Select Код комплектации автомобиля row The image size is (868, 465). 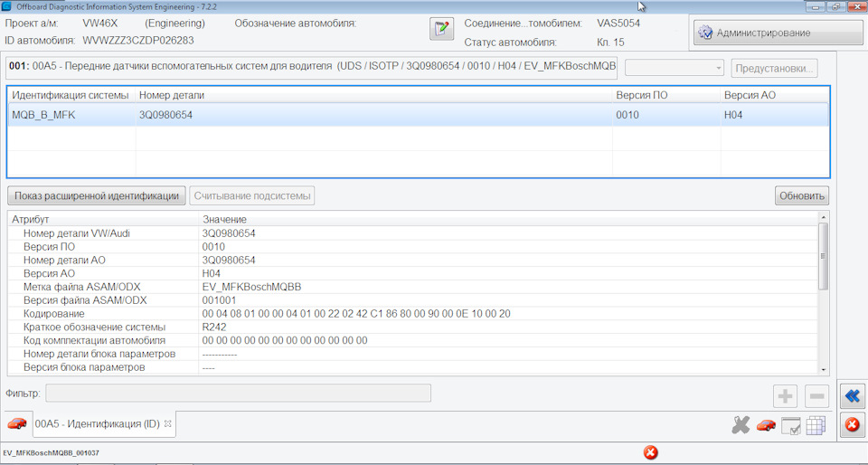tap(413, 340)
